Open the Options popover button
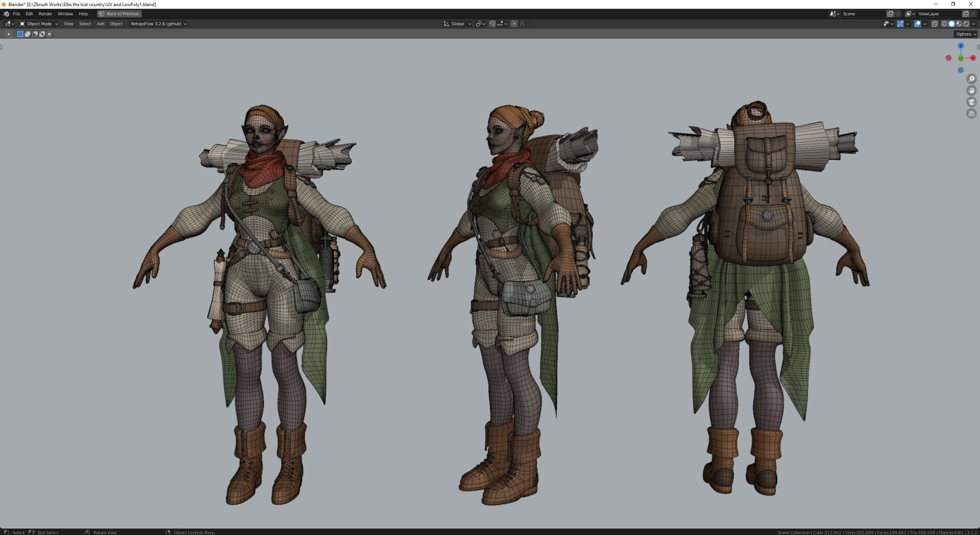Screen dimensions: 980x535 click(965, 34)
